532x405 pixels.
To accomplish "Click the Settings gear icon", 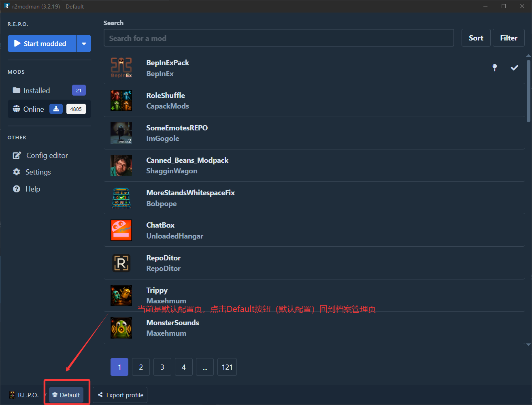I will (x=17, y=172).
